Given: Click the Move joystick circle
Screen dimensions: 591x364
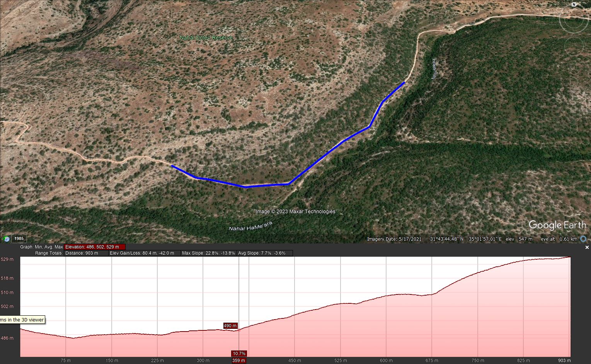Looking at the screenshot, I should (x=574, y=47).
